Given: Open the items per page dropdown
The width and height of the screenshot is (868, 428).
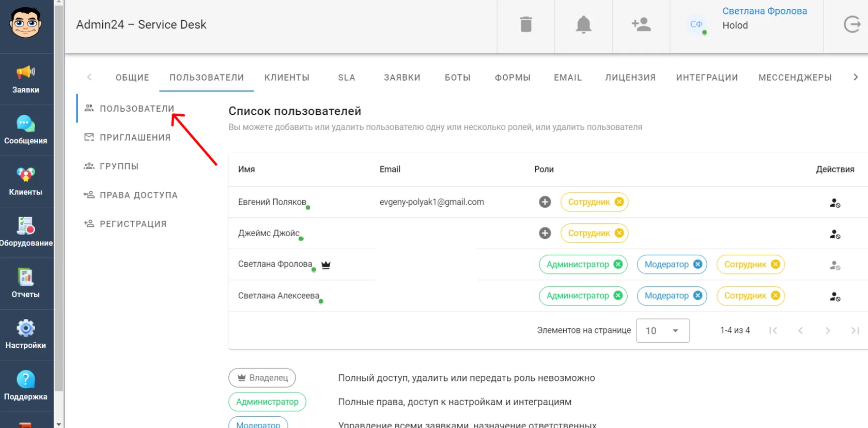Looking at the screenshot, I should 663,331.
